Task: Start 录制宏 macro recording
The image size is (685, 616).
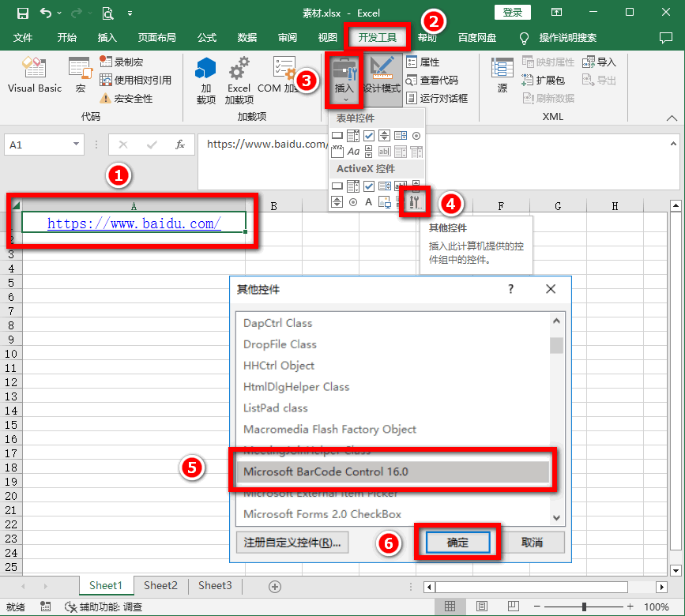Action: coord(122,62)
